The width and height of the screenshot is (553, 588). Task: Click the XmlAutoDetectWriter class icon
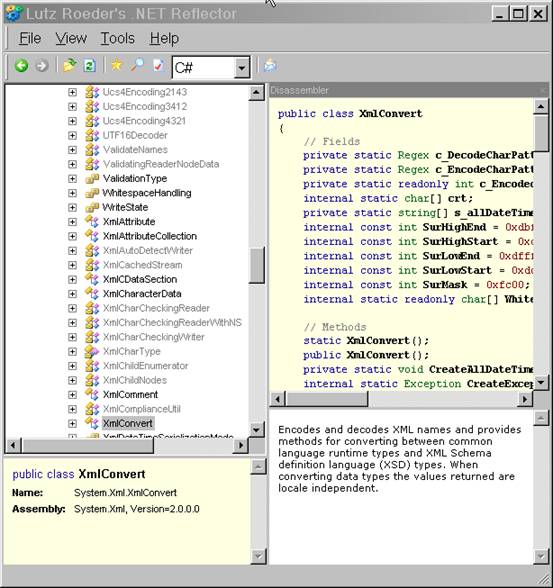pos(92,250)
